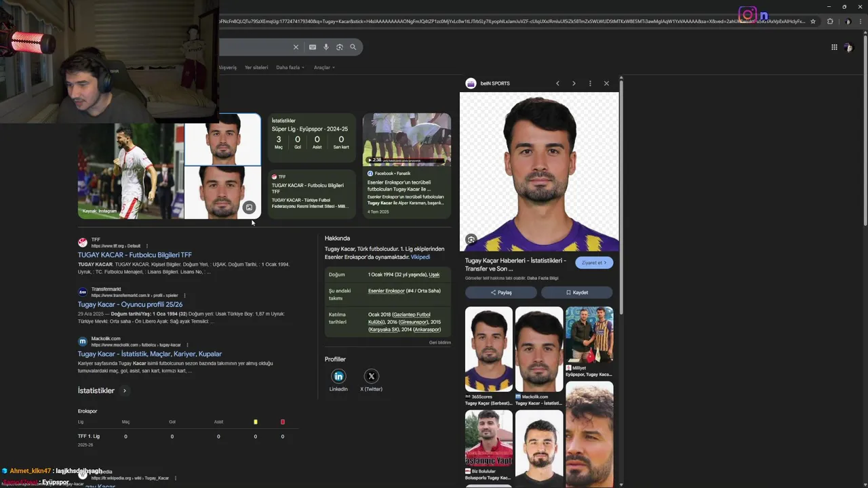Expand the İstatistikler section arrow
Screen dimensions: 868x488
[x=125, y=391]
